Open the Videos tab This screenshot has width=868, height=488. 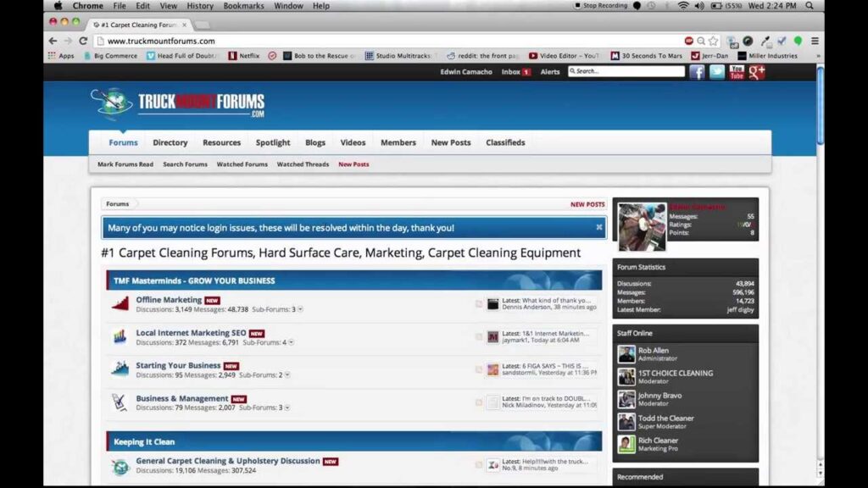click(x=353, y=142)
